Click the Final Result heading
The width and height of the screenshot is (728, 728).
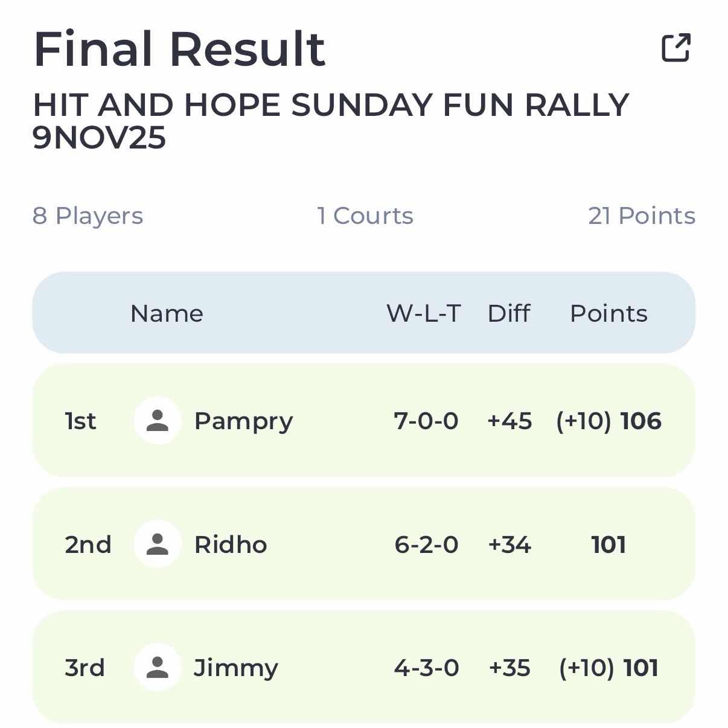click(180, 49)
